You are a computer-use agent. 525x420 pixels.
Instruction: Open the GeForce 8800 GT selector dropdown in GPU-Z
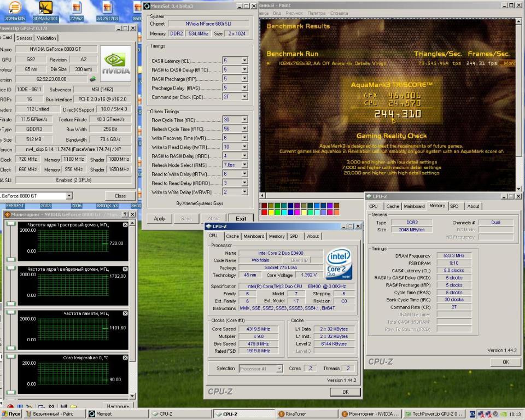(69, 196)
